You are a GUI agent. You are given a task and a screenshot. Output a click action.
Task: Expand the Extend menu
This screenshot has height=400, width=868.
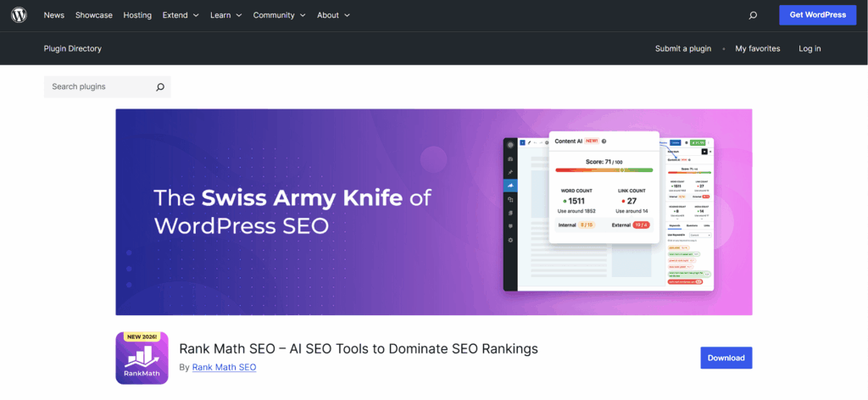point(181,15)
